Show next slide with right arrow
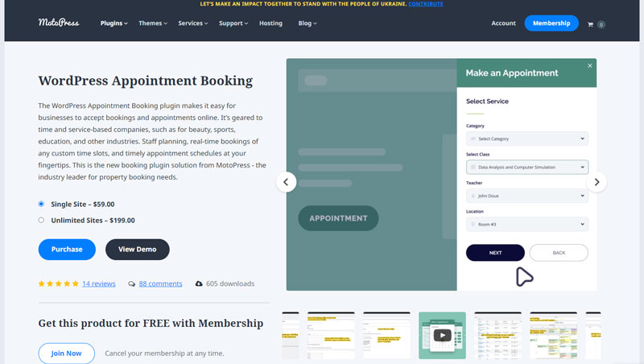 pyautogui.click(x=597, y=182)
